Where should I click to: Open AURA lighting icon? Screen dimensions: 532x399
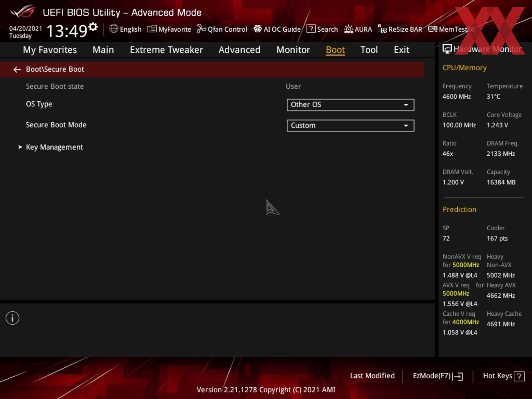pos(348,29)
